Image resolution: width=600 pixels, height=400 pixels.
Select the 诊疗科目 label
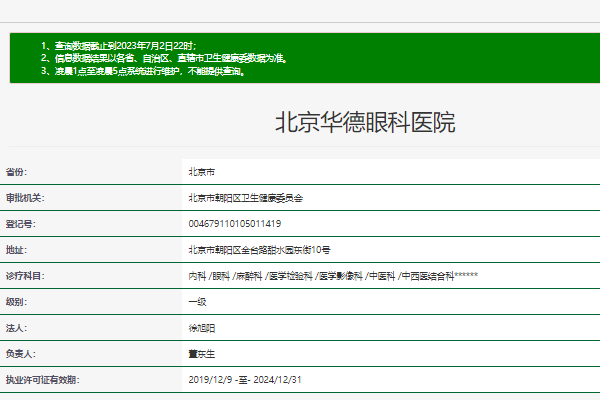25,276
